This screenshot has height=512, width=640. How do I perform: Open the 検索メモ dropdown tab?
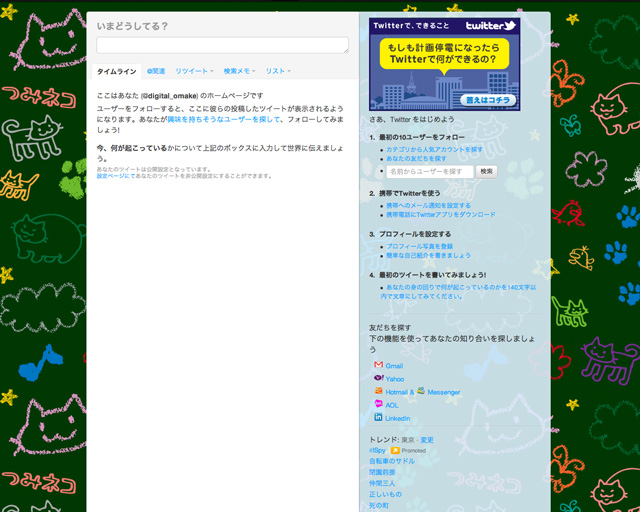coord(239,71)
